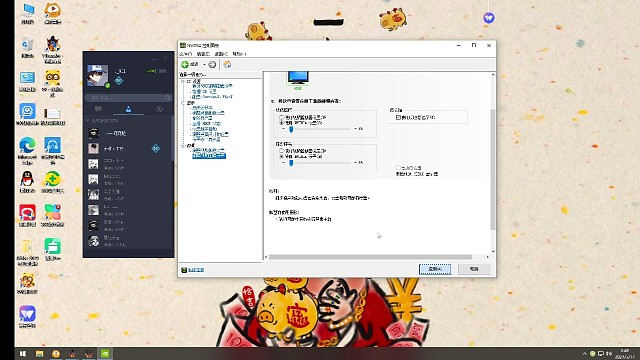Open the Recycle Bin desktop icon

(28, 47)
